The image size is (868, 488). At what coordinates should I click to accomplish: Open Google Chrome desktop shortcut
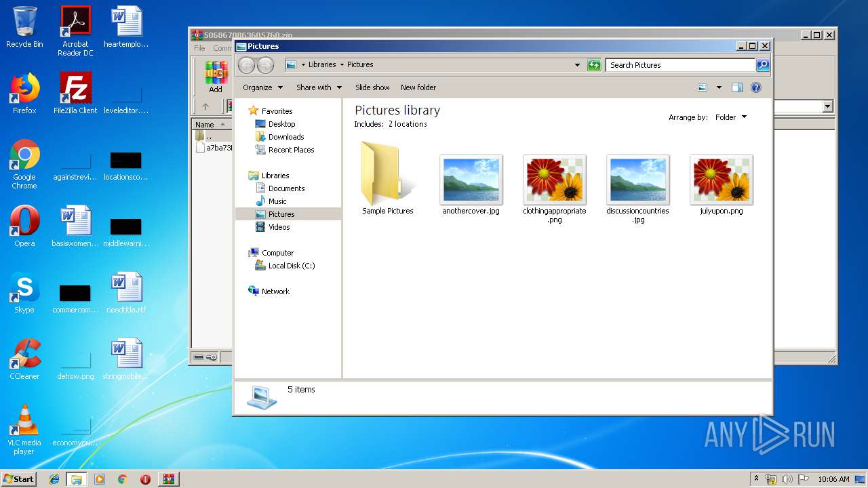[24, 164]
